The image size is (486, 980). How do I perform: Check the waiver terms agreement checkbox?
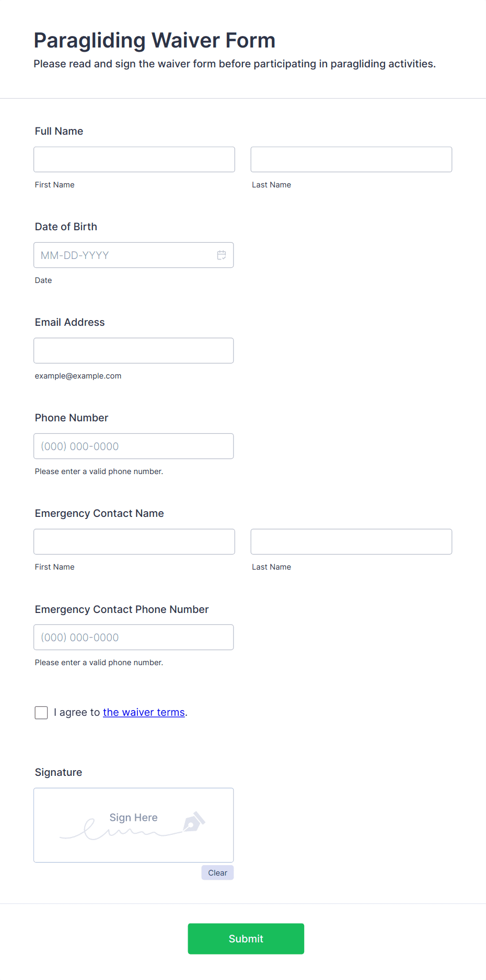(41, 713)
